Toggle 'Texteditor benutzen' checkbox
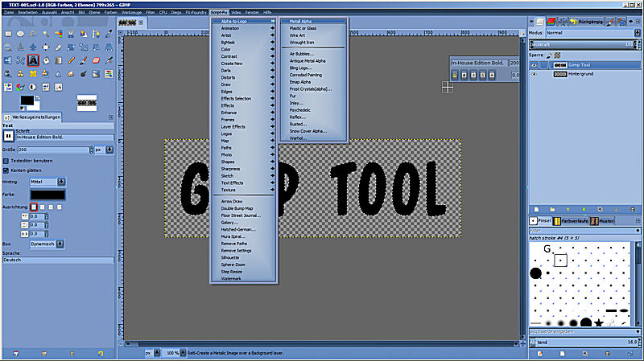This screenshot has height=361, width=644. [x=6, y=161]
